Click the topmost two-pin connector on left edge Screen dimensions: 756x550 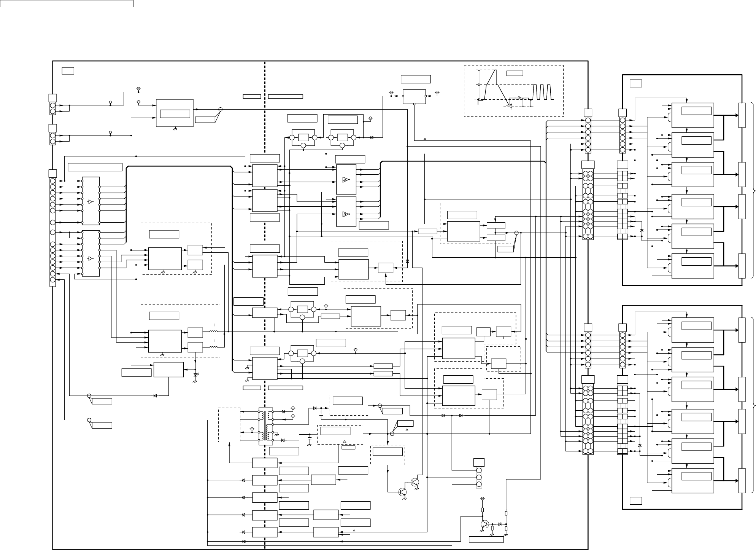point(52,108)
